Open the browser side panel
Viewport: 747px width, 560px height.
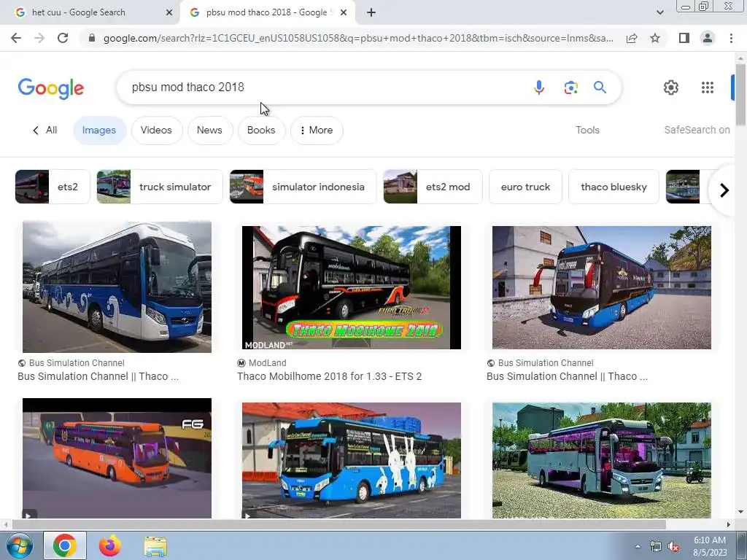[x=684, y=38]
